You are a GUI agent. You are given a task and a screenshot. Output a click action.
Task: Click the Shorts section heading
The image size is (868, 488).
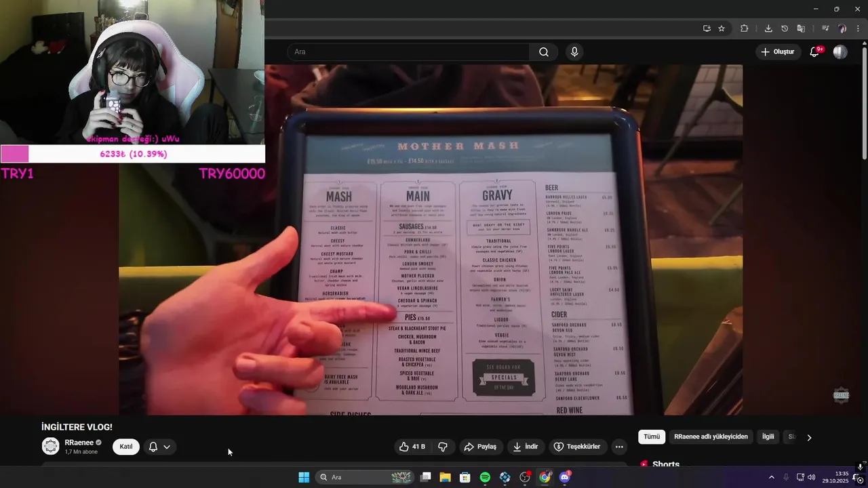[665, 464]
